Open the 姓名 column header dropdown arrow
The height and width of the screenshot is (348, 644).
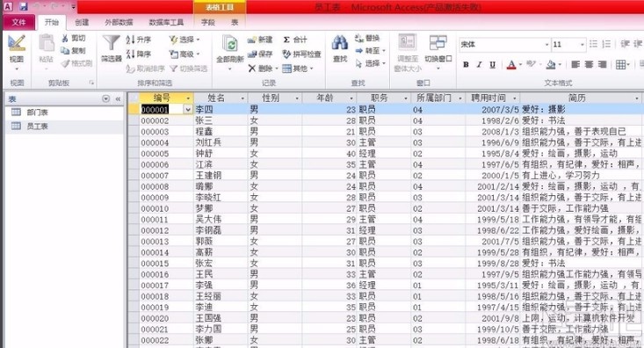pyautogui.click(x=242, y=98)
